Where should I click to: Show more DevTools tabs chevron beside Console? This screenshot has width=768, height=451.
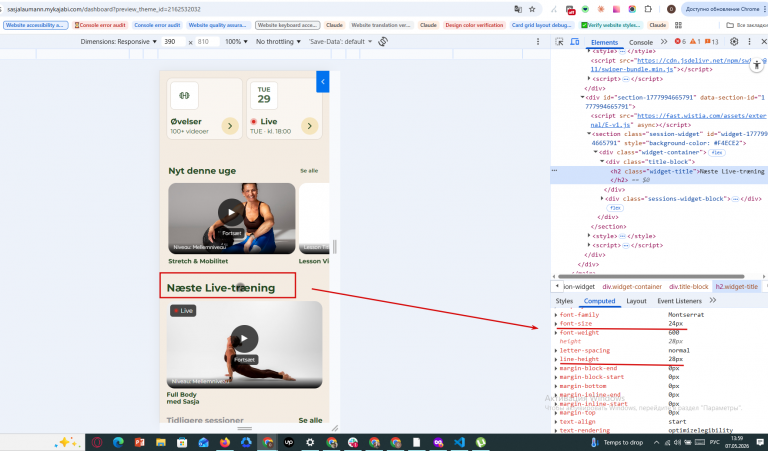664,42
